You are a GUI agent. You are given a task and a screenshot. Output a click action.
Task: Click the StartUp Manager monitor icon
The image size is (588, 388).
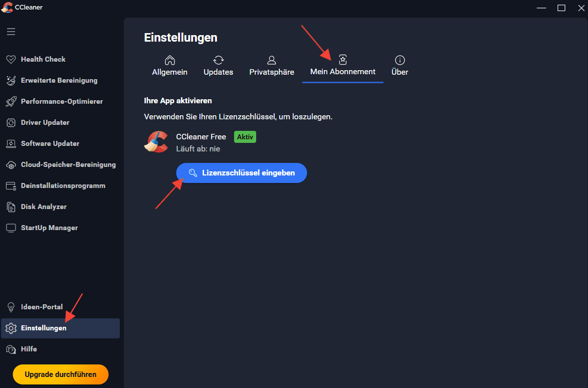tap(11, 228)
